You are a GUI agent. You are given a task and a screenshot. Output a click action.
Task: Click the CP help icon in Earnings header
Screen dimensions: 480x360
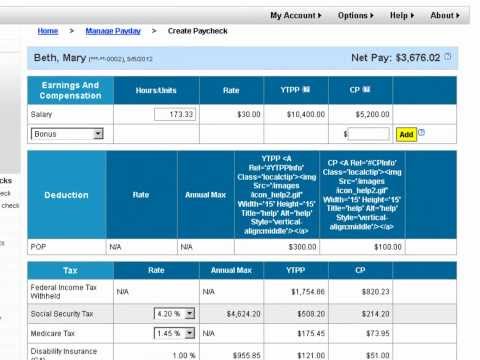[x=366, y=89]
